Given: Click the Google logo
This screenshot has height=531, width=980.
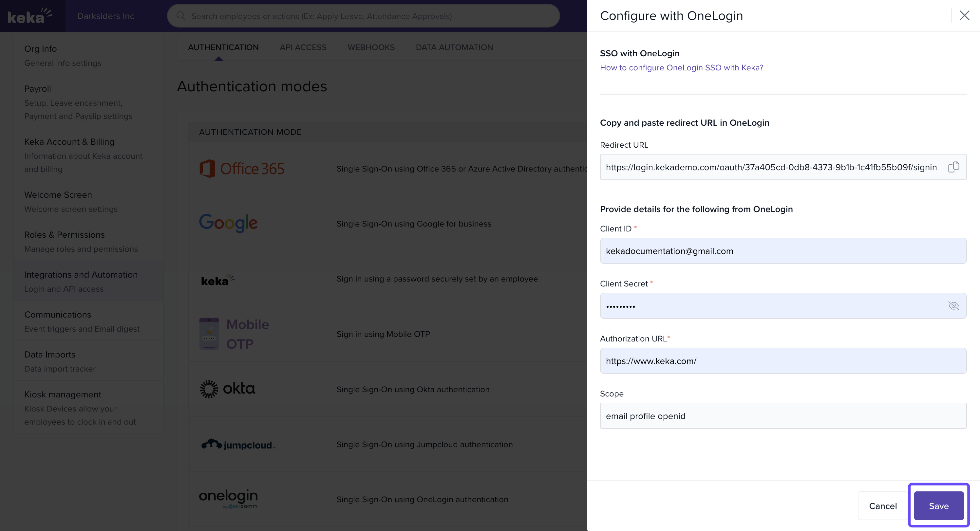Looking at the screenshot, I should (228, 223).
